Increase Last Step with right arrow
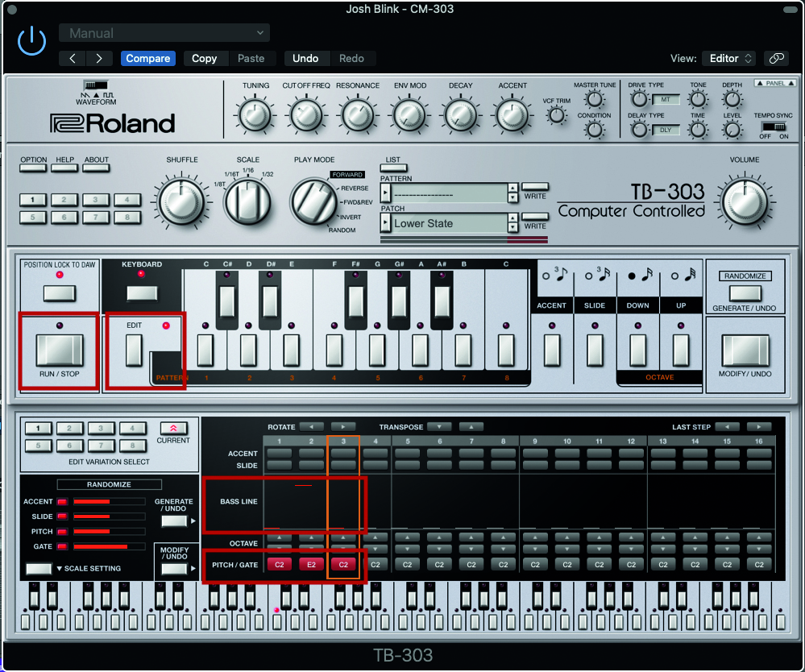805x672 pixels. [x=759, y=426]
